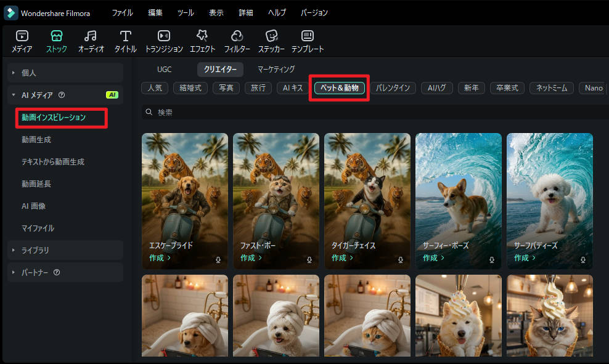Select the 結婚式 category chip
This screenshot has width=609, height=364.
click(190, 88)
